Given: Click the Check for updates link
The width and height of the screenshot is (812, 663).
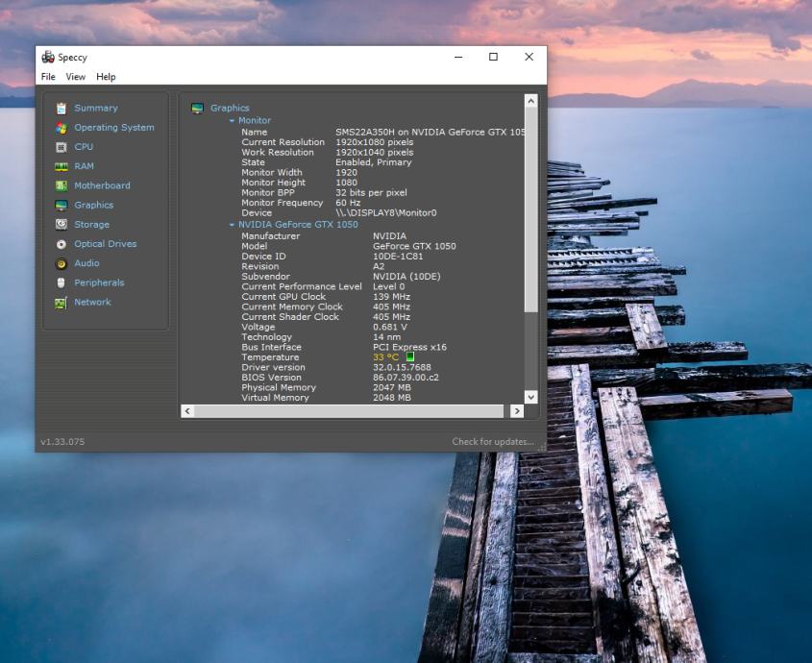Looking at the screenshot, I should [x=492, y=442].
